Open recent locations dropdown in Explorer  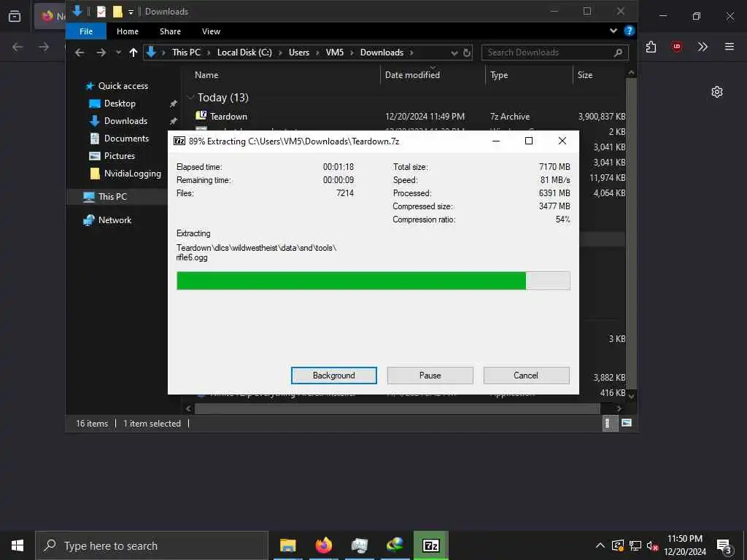(x=118, y=52)
